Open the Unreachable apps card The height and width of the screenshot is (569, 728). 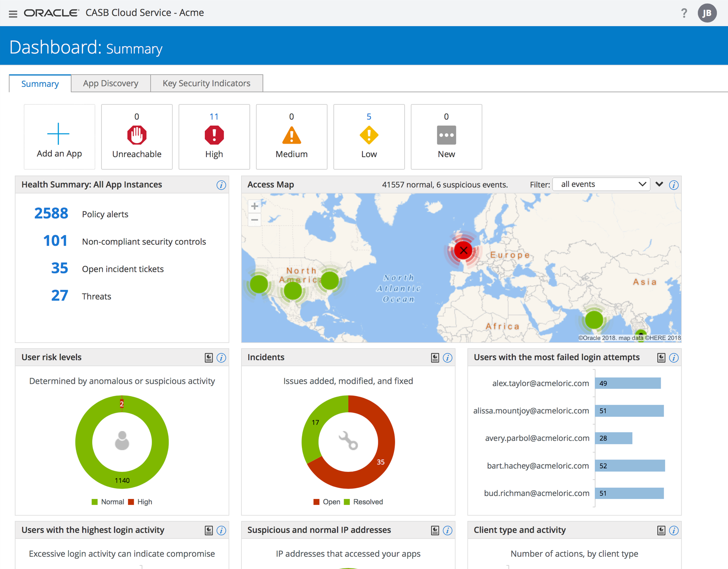click(x=137, y=137)
